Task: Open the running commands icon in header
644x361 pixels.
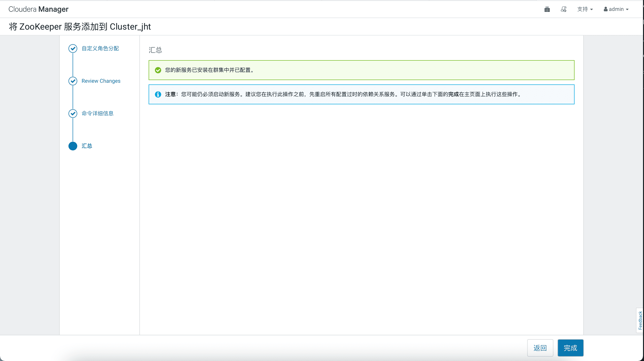Action: point(563,9)
